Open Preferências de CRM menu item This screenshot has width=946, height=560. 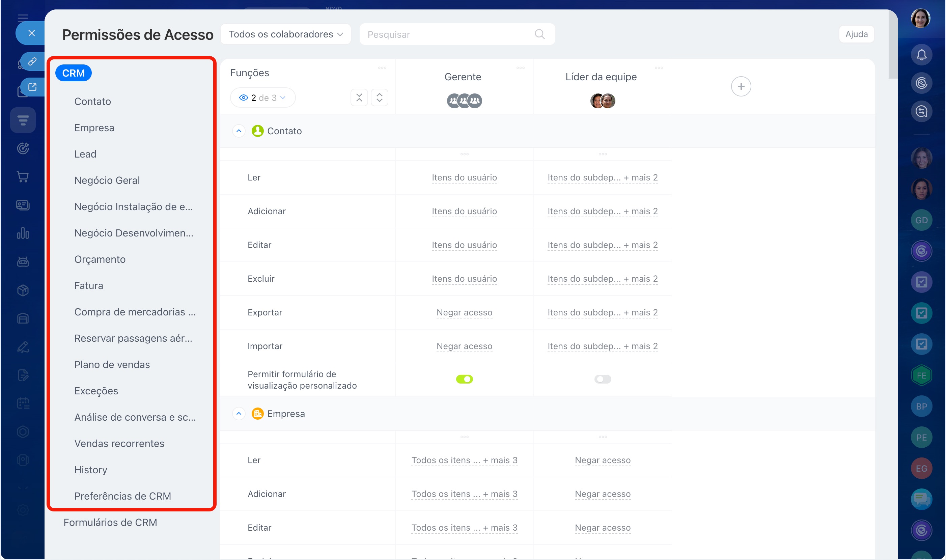tap(122, 496)
